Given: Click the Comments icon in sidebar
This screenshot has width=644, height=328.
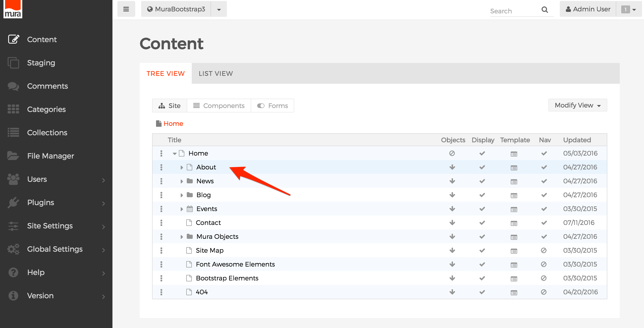Looking at the screenshot, I should click(13, 86).
